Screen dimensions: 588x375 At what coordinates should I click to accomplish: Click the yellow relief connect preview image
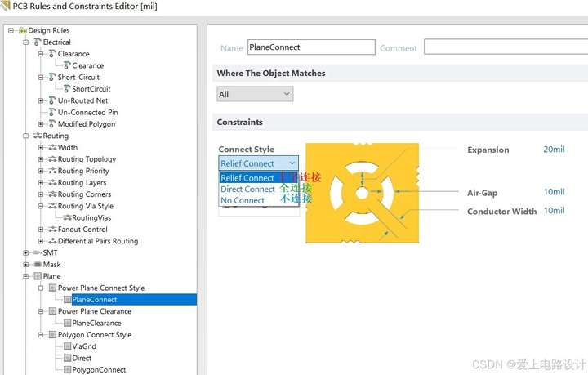coord(363,193)
